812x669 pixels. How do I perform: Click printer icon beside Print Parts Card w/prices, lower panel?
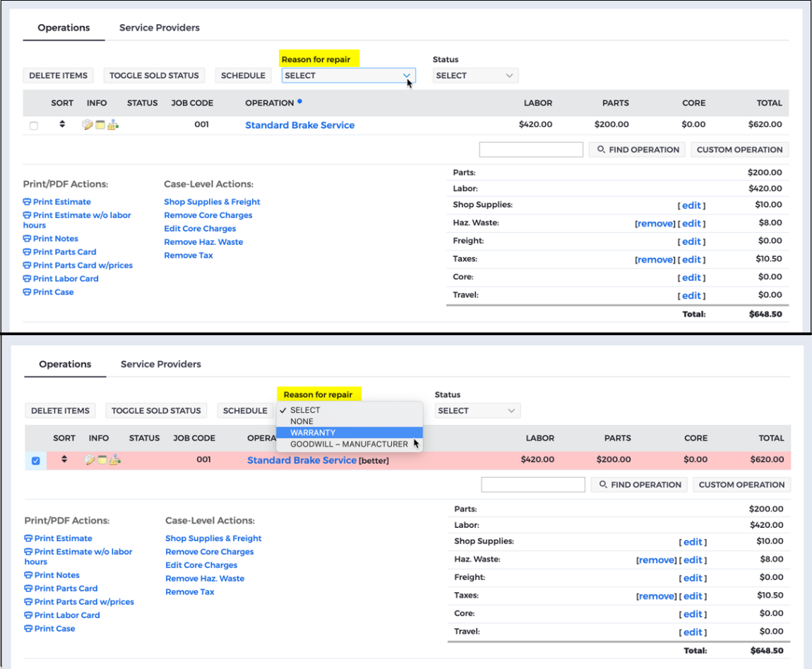coord(28,602)
